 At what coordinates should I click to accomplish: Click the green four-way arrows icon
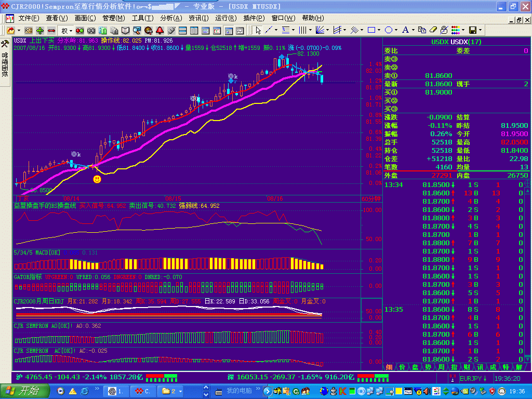pyautogui.click(x=40, y=31)
